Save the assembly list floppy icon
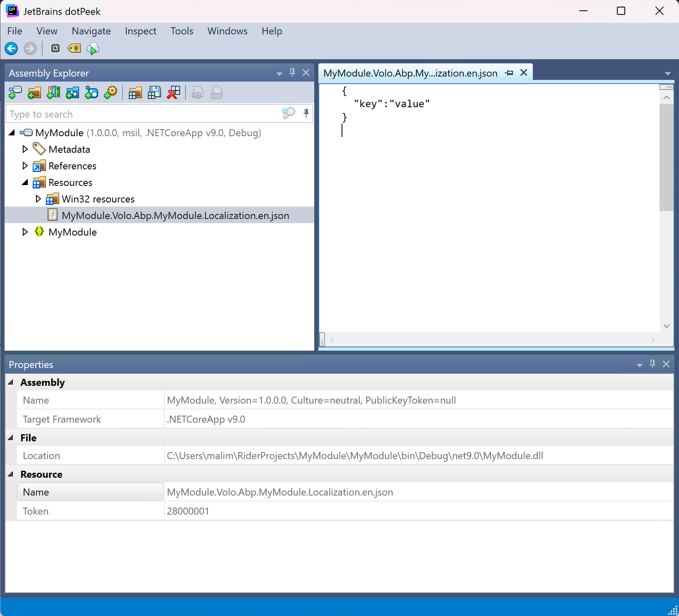The height and width of the screenshot is (616, 679). coord(154,92)
